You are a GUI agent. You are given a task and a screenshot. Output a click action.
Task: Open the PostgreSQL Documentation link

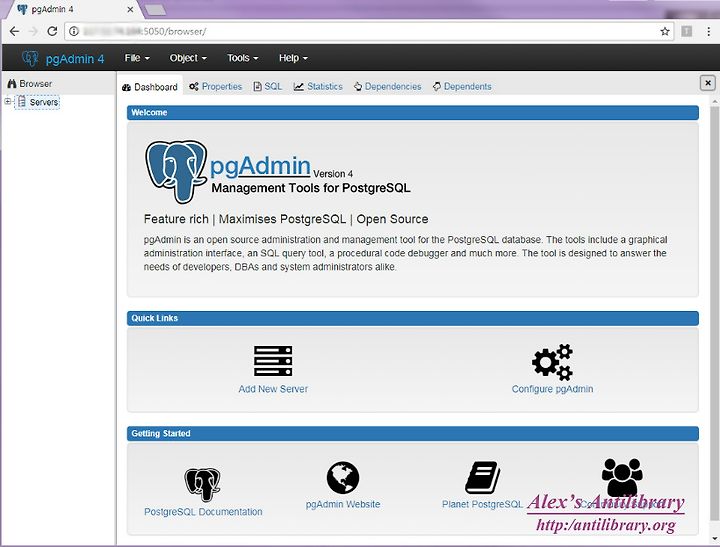tap(203, 512)
